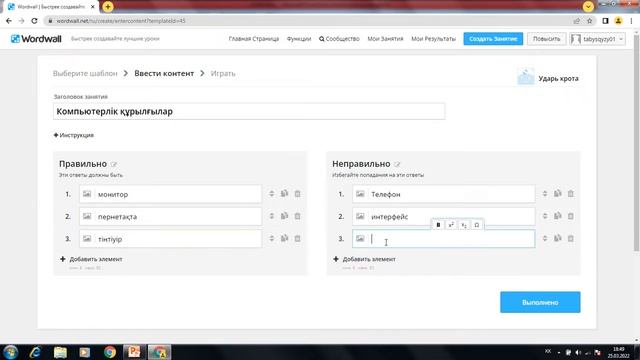The height and width of the screenshot is (360, 640).
Task: Open PowerPoint from taskbar
Action: click(x=134, y=352)
